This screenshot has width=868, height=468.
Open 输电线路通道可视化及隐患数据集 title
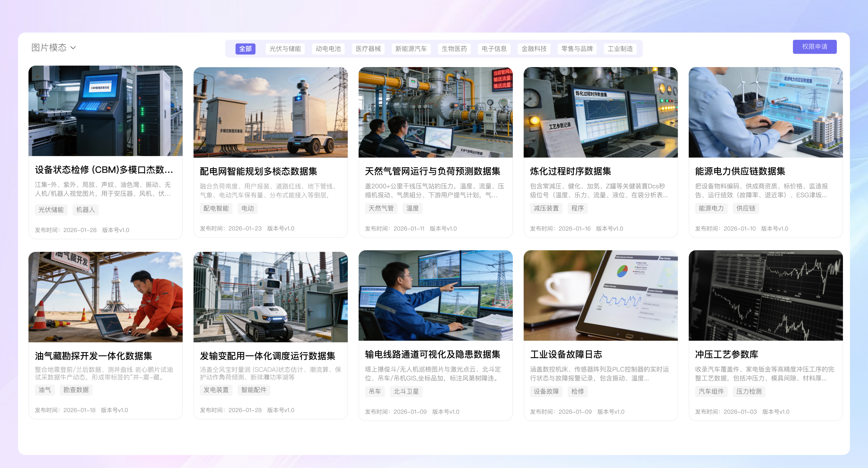pyautogui.click(x=432, y=354)
